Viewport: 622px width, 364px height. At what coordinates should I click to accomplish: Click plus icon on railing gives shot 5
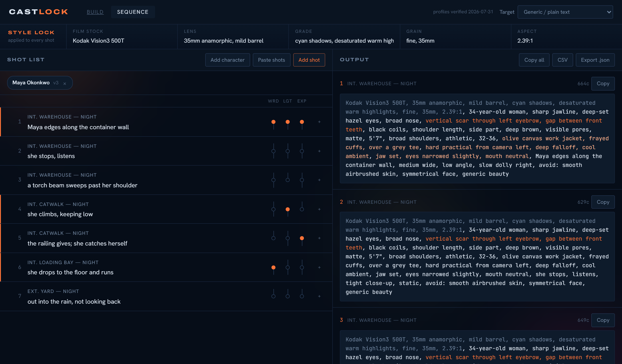319,238
